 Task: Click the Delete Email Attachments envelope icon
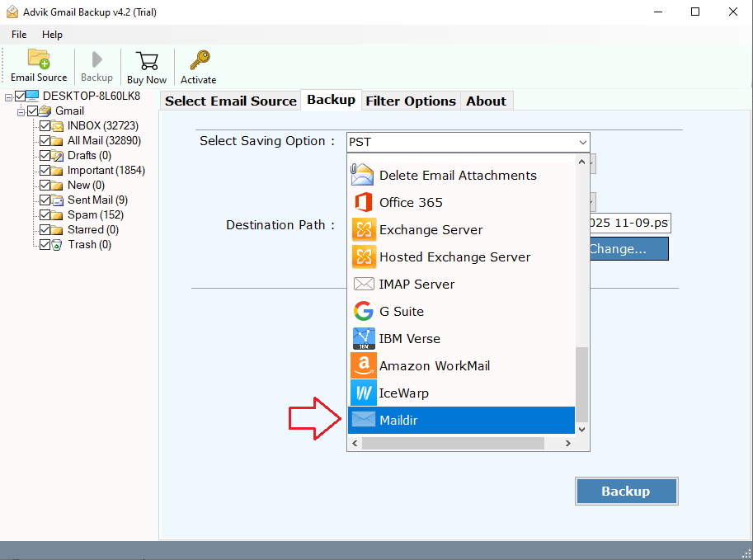[362, 175]
